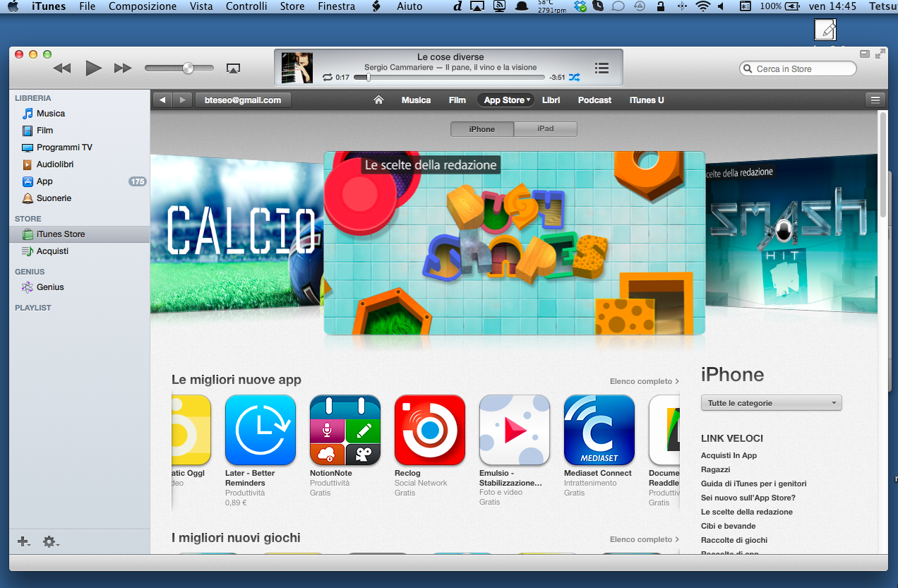Viewport: 898px width, 588px height.
Task: Switch to iPhone apps segment
Action: pyautogui.click(x=482, y=129)
